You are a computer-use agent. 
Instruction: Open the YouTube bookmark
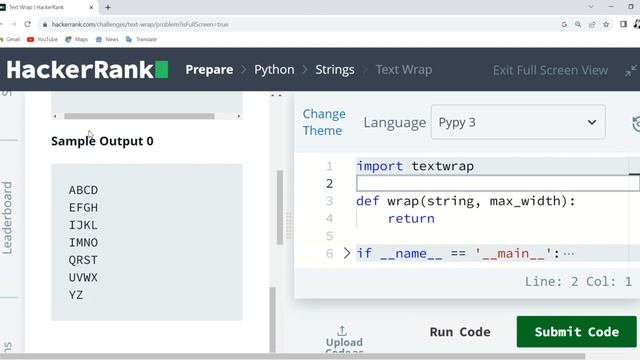click(42, 40)
